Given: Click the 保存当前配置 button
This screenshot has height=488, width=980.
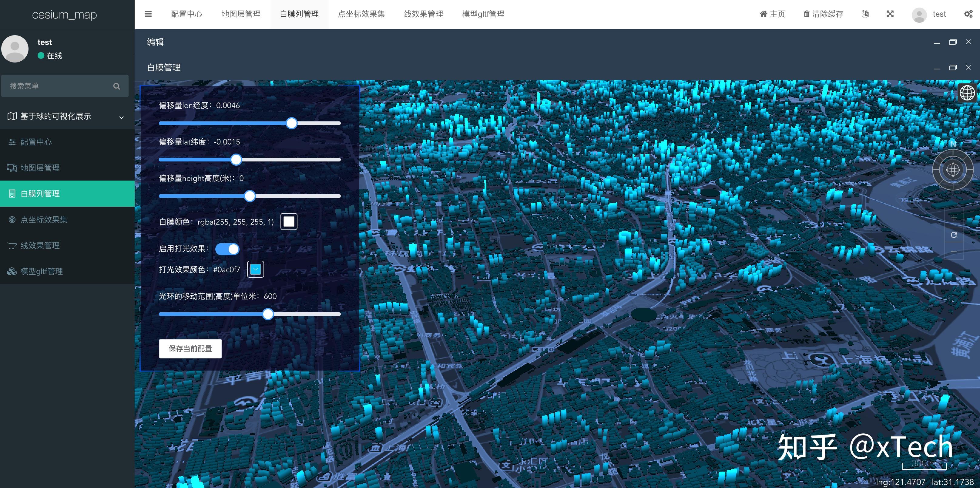Looking at the screenshot, I should [x=190, y=349].
